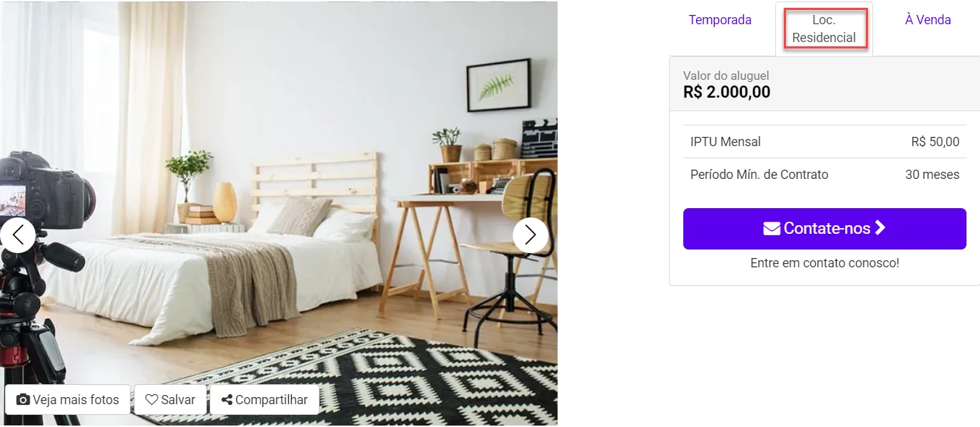Switch to the Temporada tab
Viewport: 980px width, 427px height.
[x=720, y=20]
